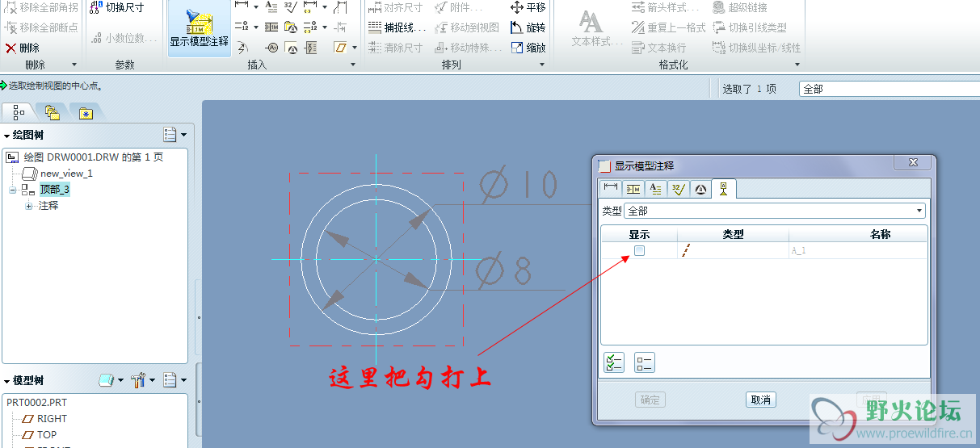This screenshot has width=980, height=448.
Task: Select the first navigator tab with tree icon
Action: coord(19,112)
